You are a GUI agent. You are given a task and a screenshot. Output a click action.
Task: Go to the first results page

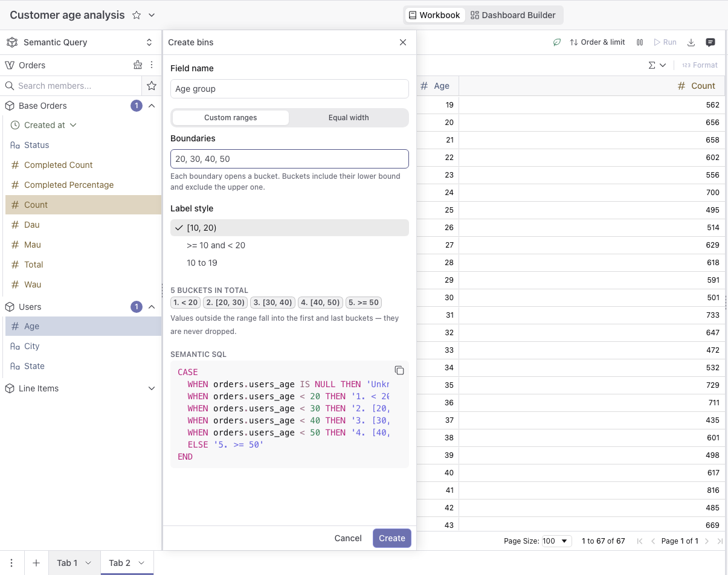640,541
